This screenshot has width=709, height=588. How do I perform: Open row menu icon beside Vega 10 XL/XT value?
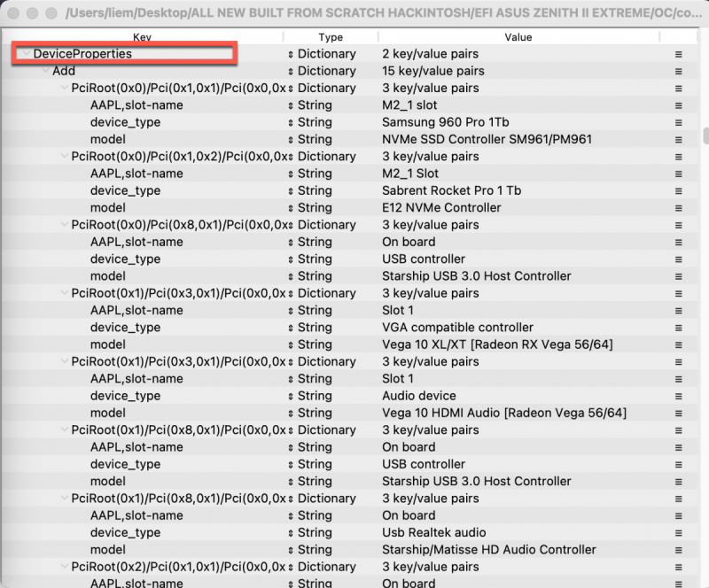[x=678, y=344]
